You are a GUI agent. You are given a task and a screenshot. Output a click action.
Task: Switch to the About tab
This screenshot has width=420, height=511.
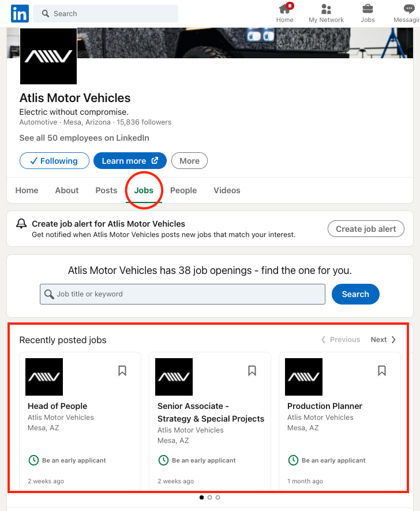pyautogui.click(x=67, y=190)
